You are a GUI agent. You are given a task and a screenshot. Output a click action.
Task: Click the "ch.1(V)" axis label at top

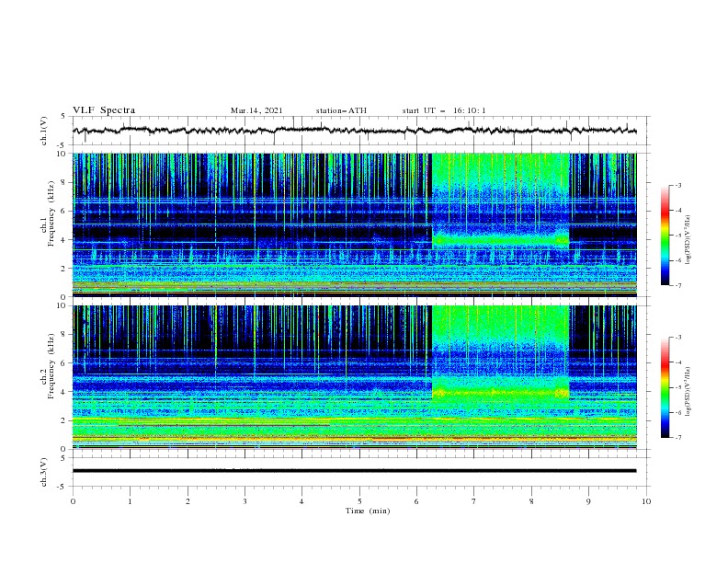[x=44, y=131]
